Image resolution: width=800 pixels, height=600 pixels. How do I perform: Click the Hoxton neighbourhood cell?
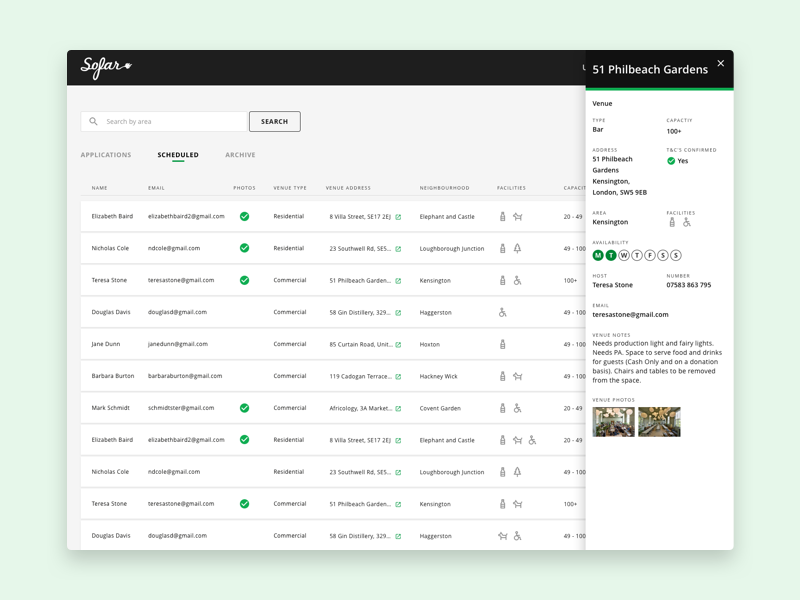tap(430, 344)
